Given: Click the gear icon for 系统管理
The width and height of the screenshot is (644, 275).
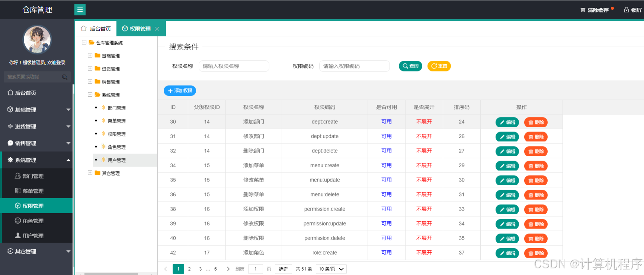Looking at the screenshot, I should [x=10, y=159].
